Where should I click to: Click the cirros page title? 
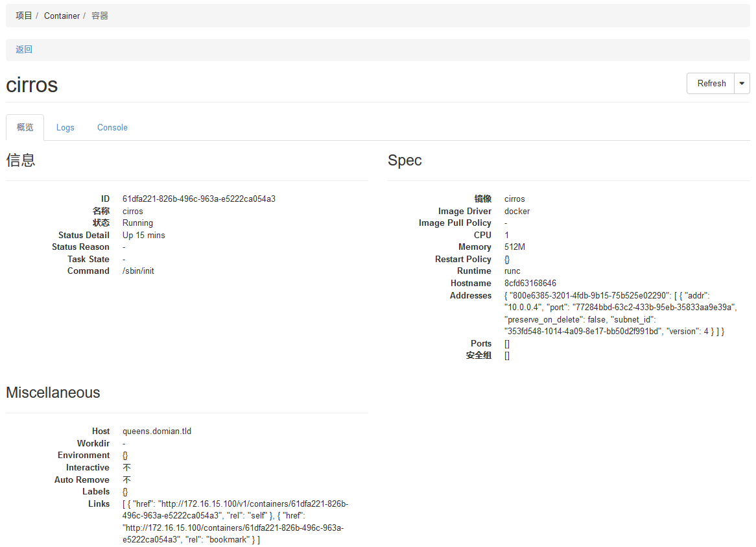(x=32, y=85)
